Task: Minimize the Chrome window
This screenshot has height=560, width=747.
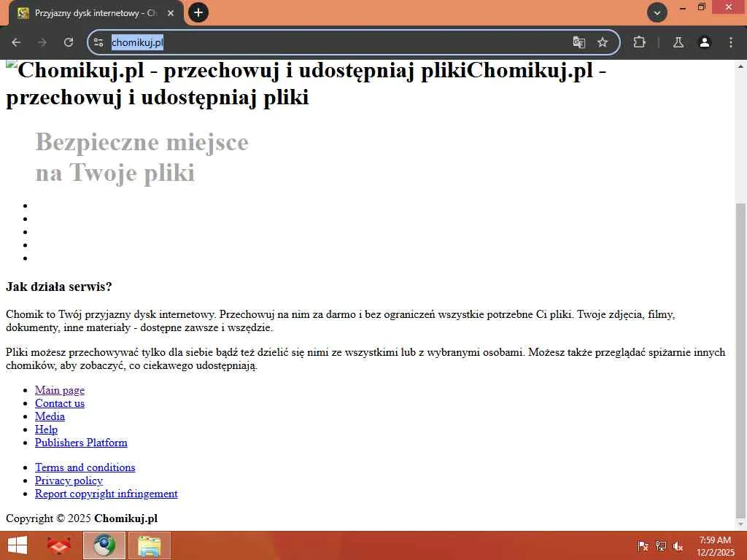Action: [682, 7]
